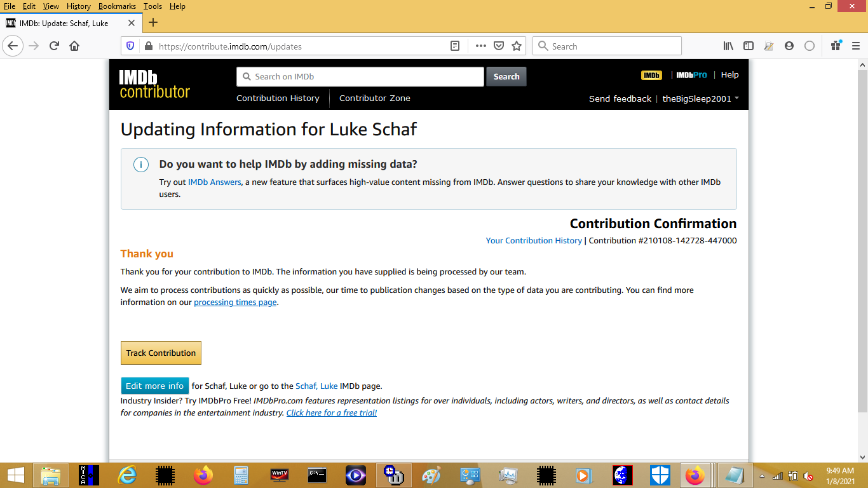This screenshot has height=488, width=868.
Task: Follow the processing times page link
Action: [235, 302]
